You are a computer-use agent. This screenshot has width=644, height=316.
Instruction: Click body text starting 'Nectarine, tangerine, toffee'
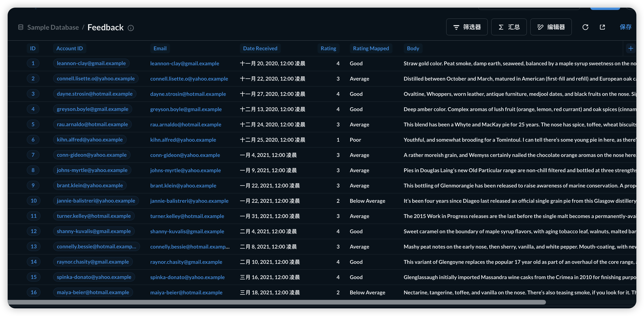[x=520, y=292]
